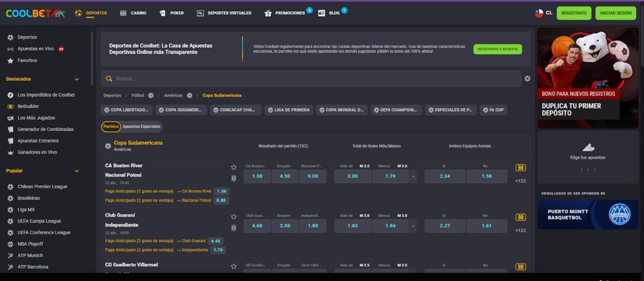
Task: Go to the Poker section
Action: coord(171,13)
